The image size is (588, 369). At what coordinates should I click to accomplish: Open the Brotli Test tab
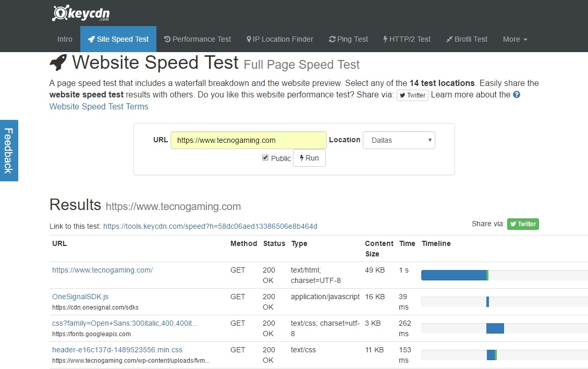(467, 39)
